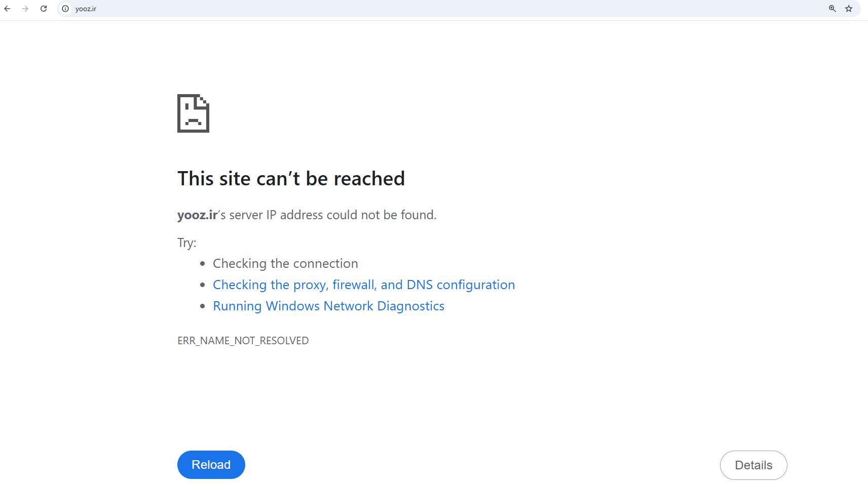Open the site information icon beside the URL
Image resolution: width=868 pixels, height=484 pixels.
(x=65, y=9)
